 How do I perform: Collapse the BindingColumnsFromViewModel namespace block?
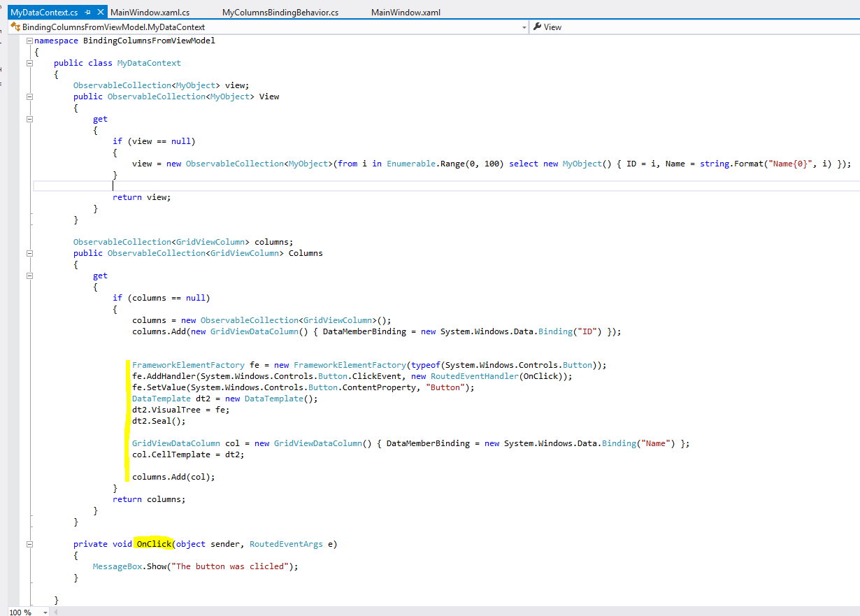point(29,41)
